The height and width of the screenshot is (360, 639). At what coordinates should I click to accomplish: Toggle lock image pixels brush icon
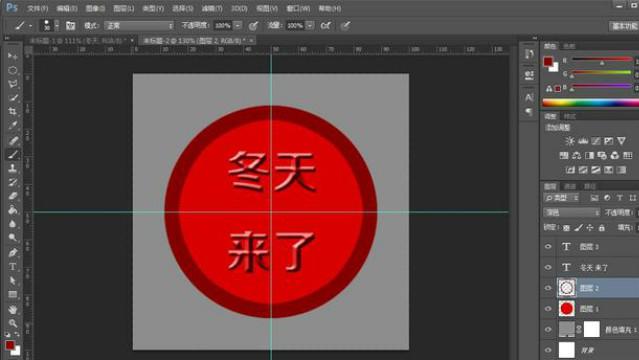578,228
